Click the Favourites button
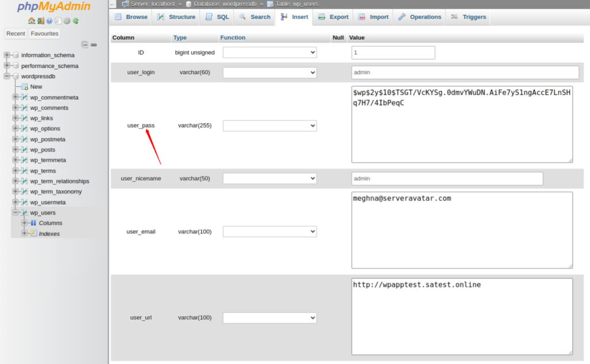590x364 pixels. 44,33
